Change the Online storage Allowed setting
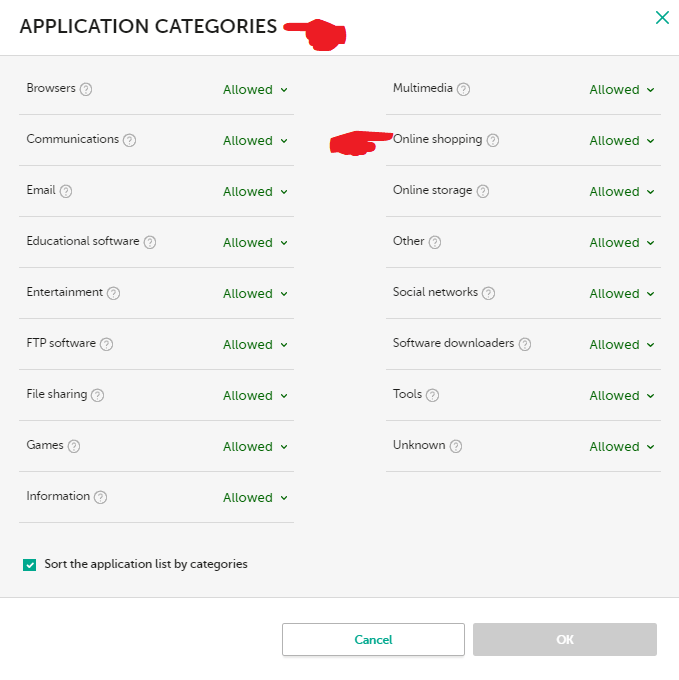This screenshot has width=679, height=680. pos(622,192)
